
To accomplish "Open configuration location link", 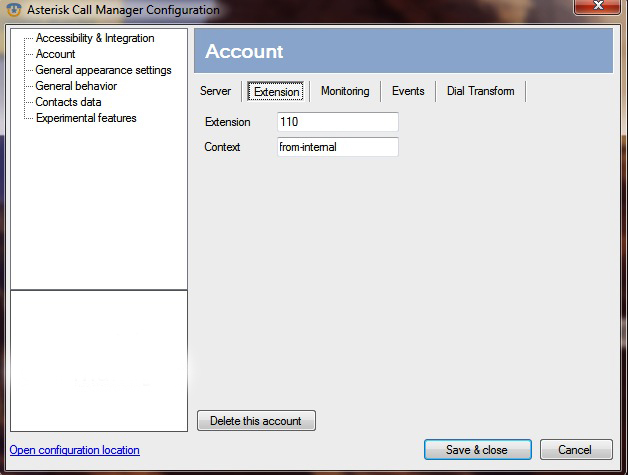I will point(74,450).
